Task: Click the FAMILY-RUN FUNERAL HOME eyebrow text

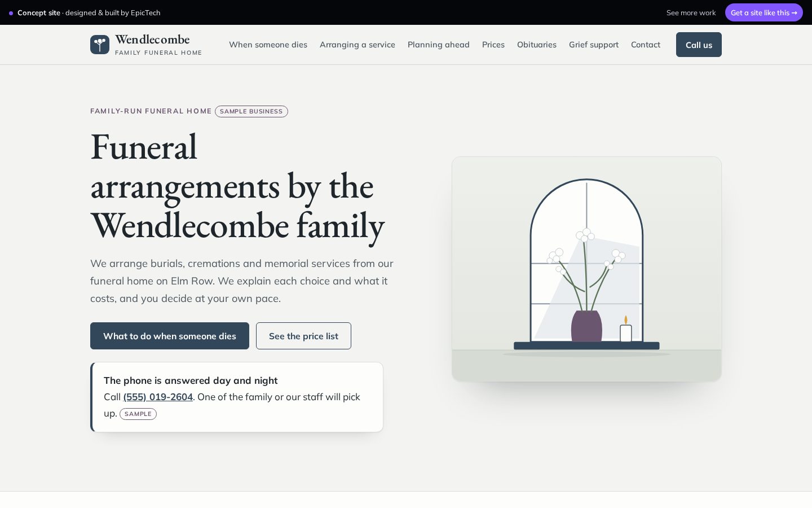Action: coord(151,111)
